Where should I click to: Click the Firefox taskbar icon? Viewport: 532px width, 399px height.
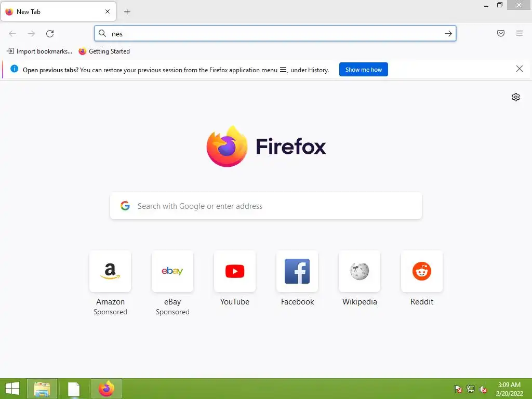point(106,389)
